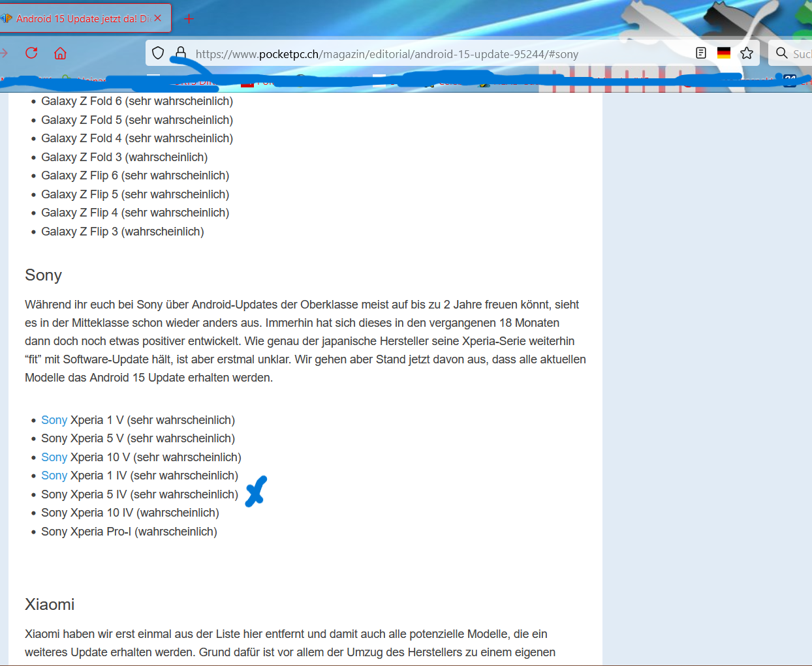This screenshot has height=666, width=812.
Task: Click the Sony section heading
Action: coord(43,275)
